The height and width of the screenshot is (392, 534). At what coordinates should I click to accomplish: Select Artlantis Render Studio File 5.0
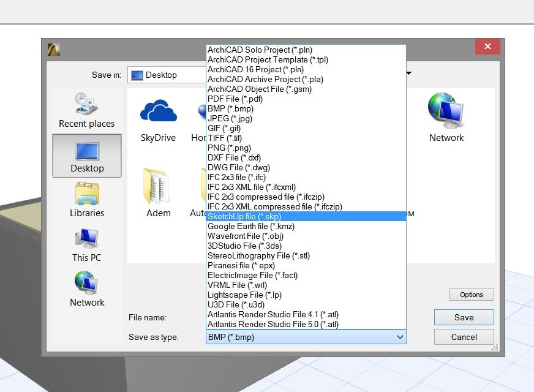306,324
